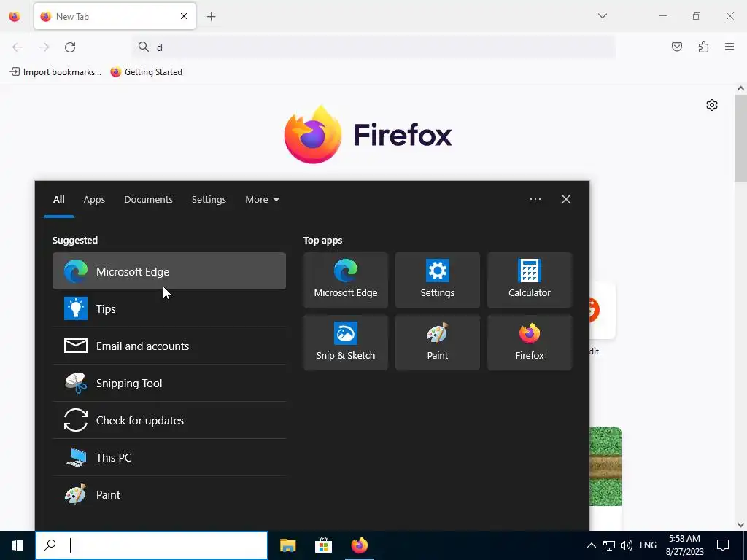
Task: Open volume control tray icon
Action: (627, 545)
